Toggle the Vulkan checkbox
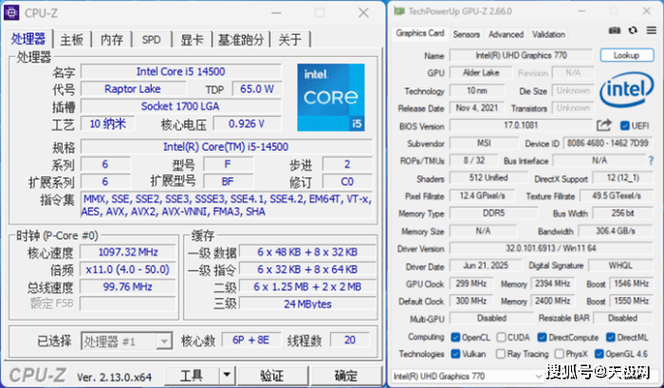 (456, 354)
